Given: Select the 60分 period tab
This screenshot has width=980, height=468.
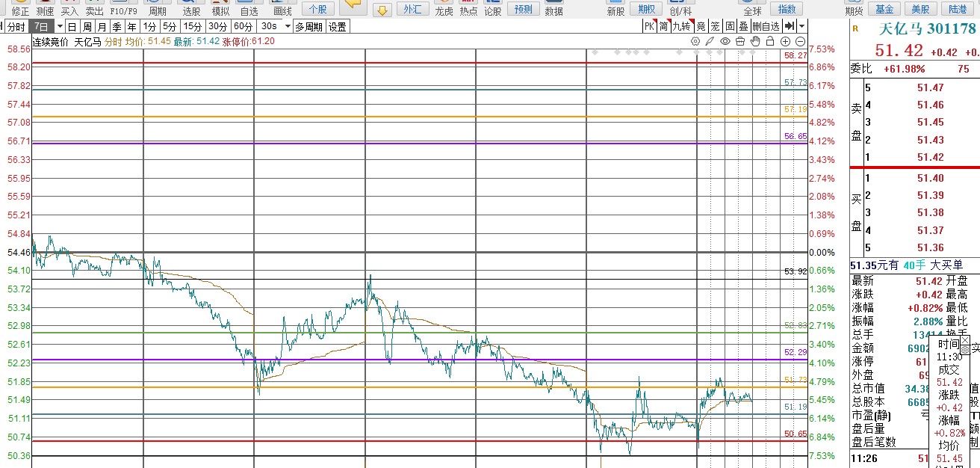Looking at the screenshot, I should coord(243,26).
